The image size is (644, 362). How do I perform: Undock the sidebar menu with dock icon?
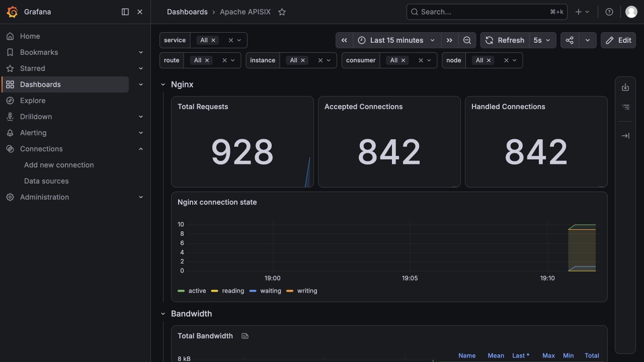point(125,12)
